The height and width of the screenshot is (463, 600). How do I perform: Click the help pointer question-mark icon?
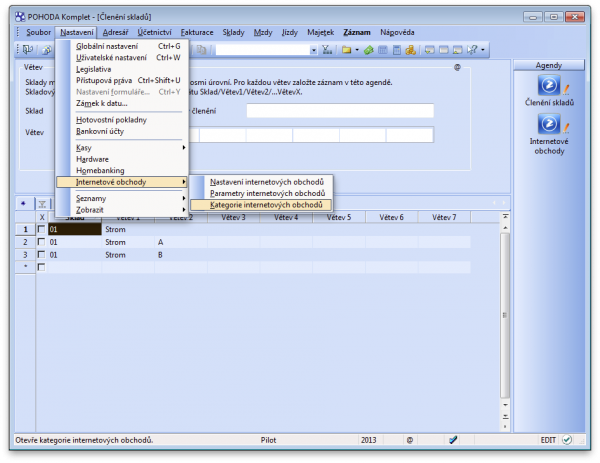[472, 50]
